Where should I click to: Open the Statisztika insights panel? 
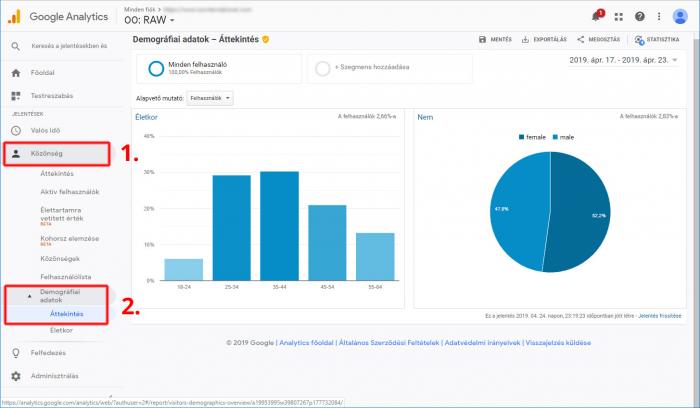coord(639,40)
